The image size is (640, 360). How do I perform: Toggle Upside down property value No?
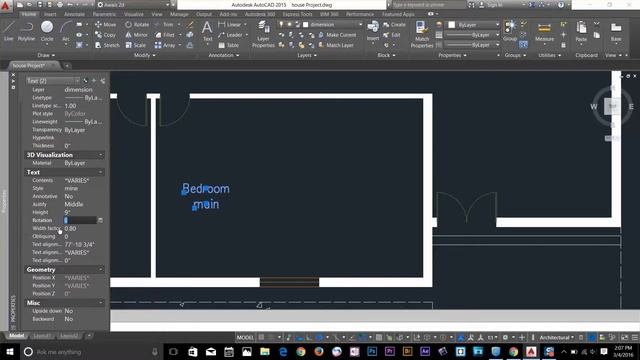69,311
